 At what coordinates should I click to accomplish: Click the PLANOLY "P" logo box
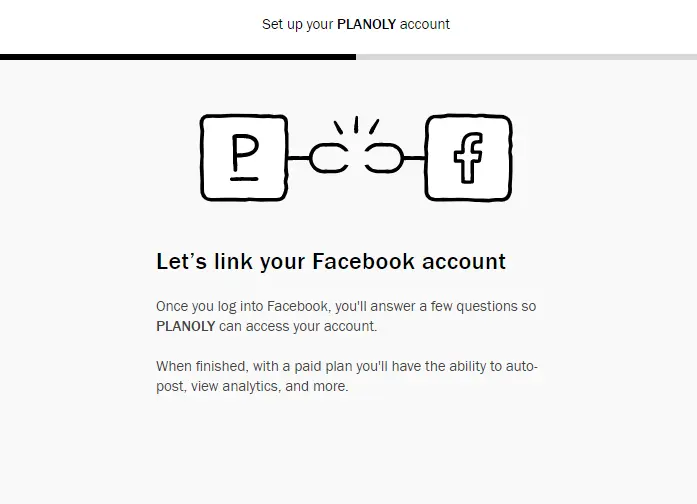click(244, 158)
